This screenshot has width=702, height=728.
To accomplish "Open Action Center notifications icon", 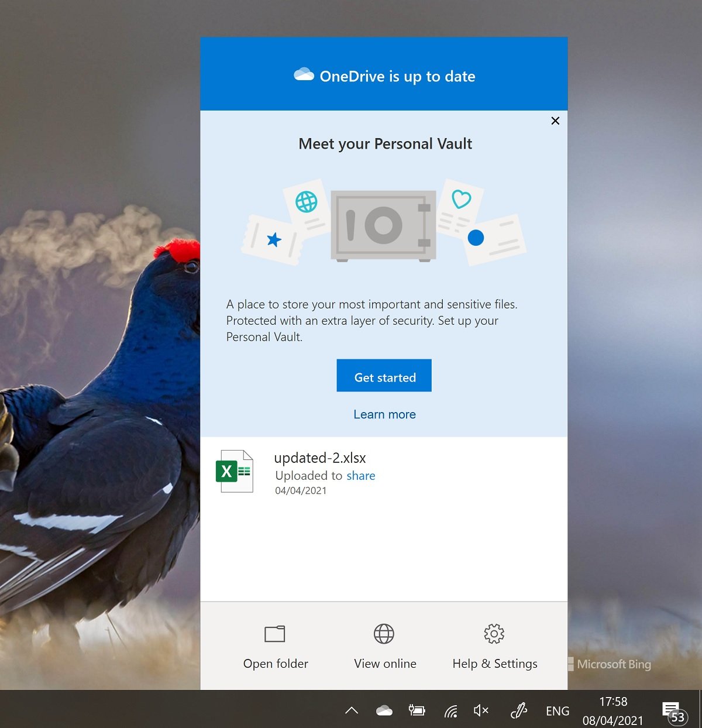I will tap(670, 708).
